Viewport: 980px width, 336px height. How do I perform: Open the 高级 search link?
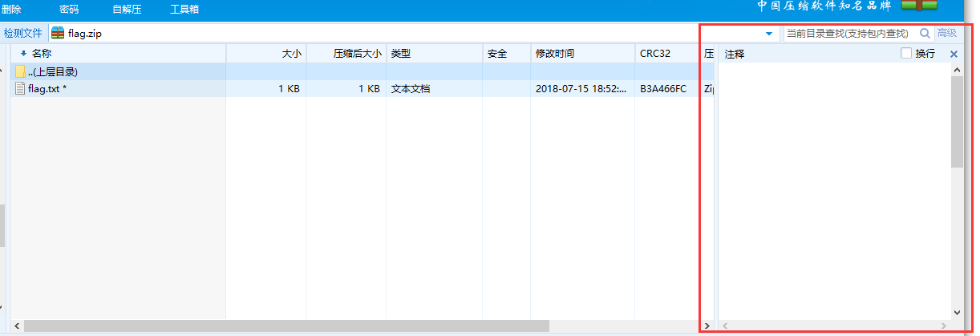tap(947, 33)
